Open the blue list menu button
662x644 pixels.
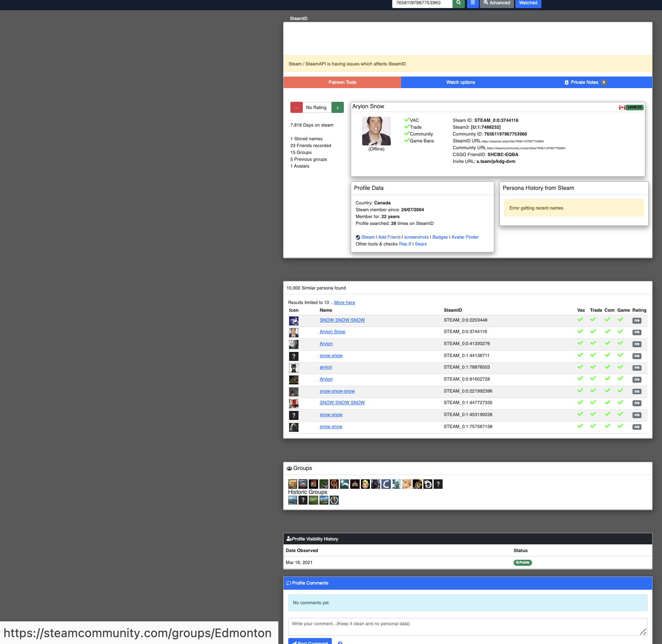(x=473, y=3)
